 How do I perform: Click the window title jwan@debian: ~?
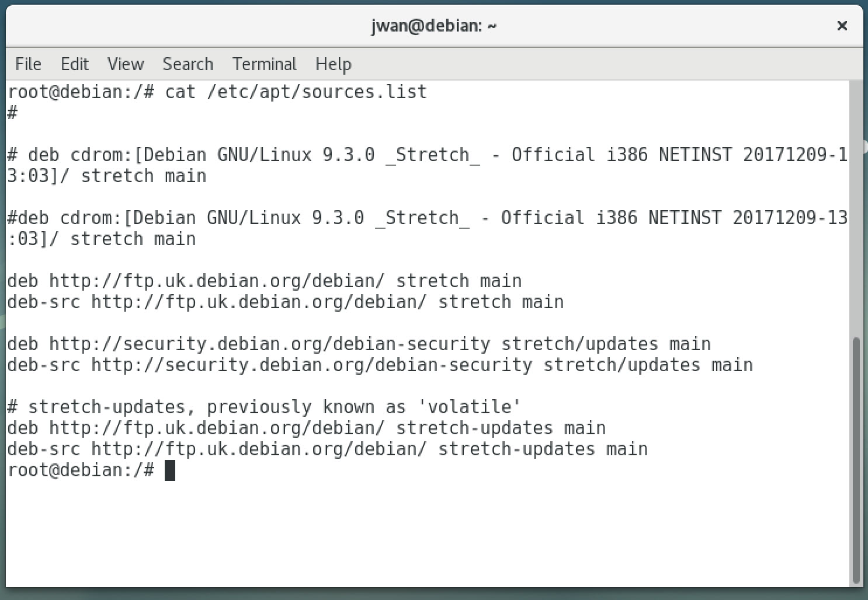point(433,26)
